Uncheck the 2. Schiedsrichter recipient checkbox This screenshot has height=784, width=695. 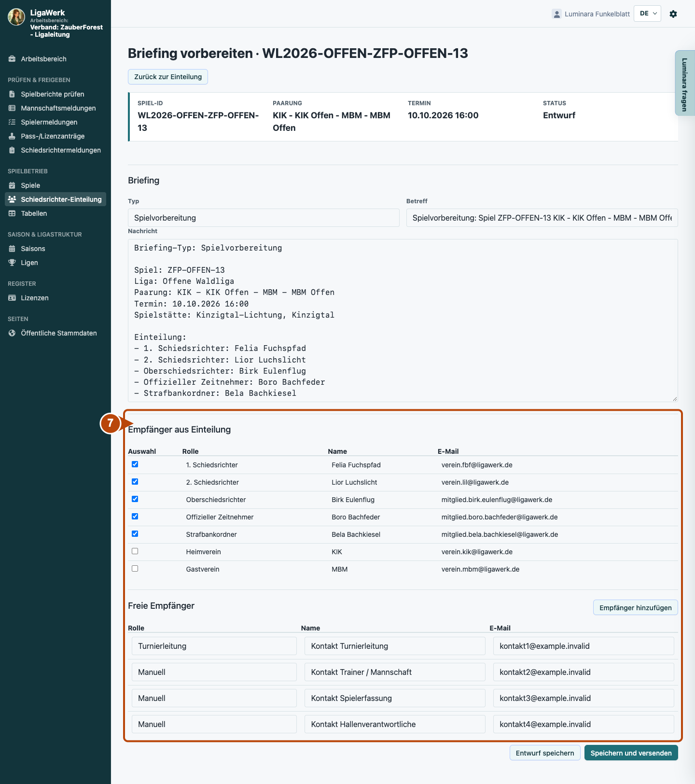(135, 482)
